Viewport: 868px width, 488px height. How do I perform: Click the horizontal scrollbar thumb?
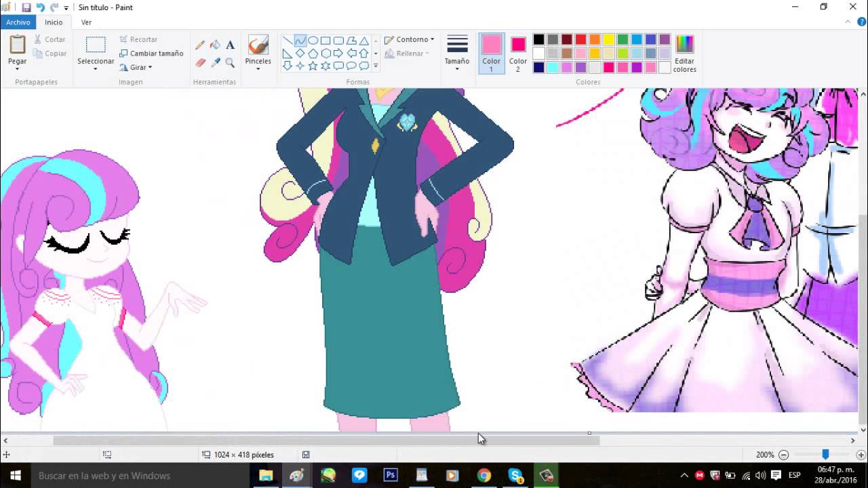pos(326,441)
